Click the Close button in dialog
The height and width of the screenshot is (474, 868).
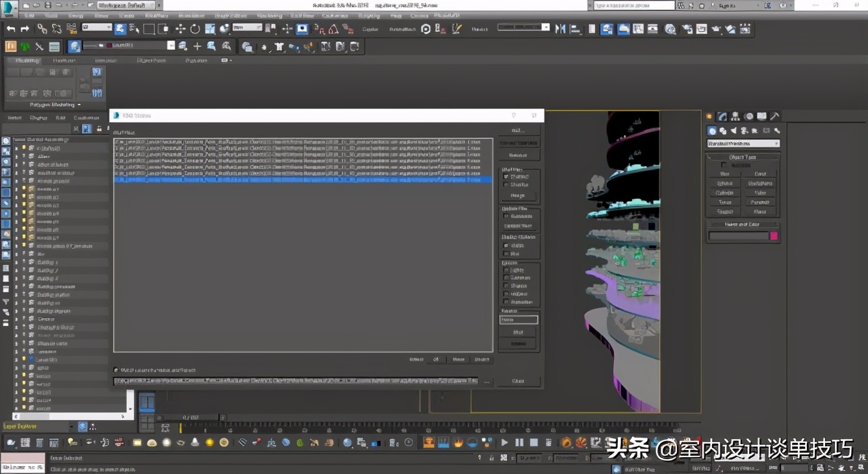518,381
